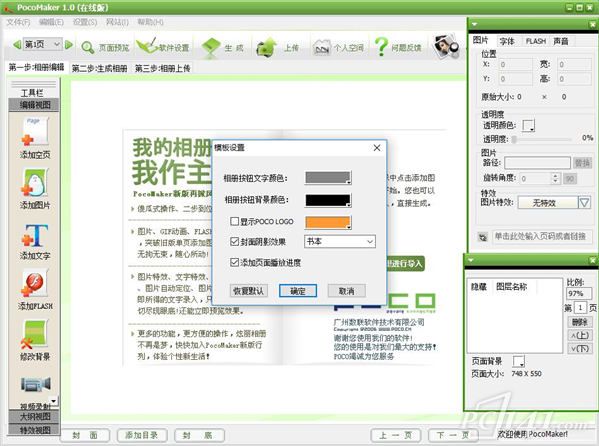Click 封底 back cover button
Image resolution: width=599 pixels, height=446 pixels.
pos(199,435)
